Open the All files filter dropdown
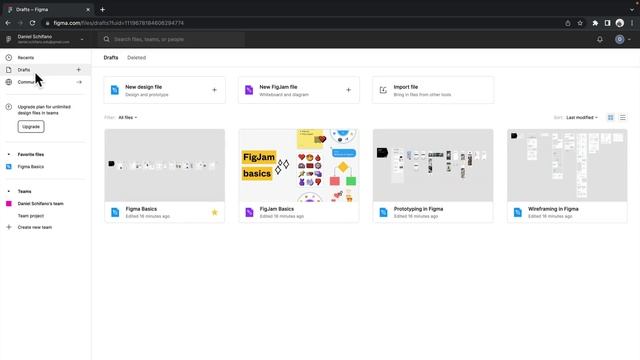 (x=128, y=118)
